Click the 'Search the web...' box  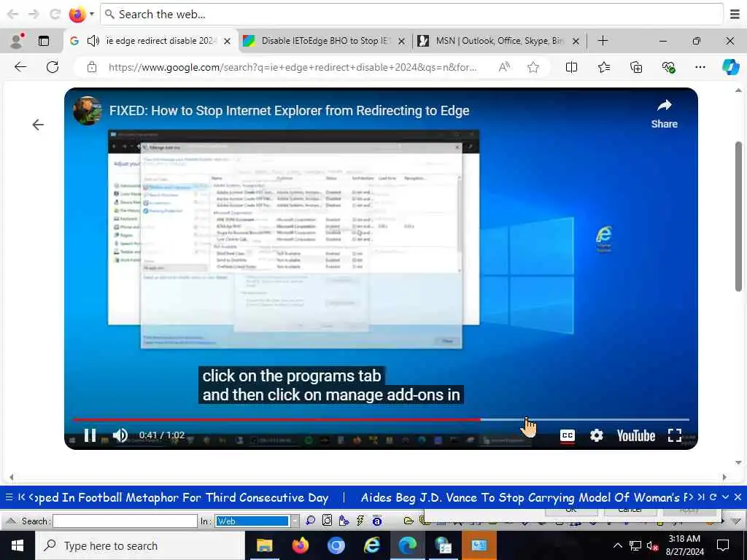pyautogui.click(x=412, y=15)
